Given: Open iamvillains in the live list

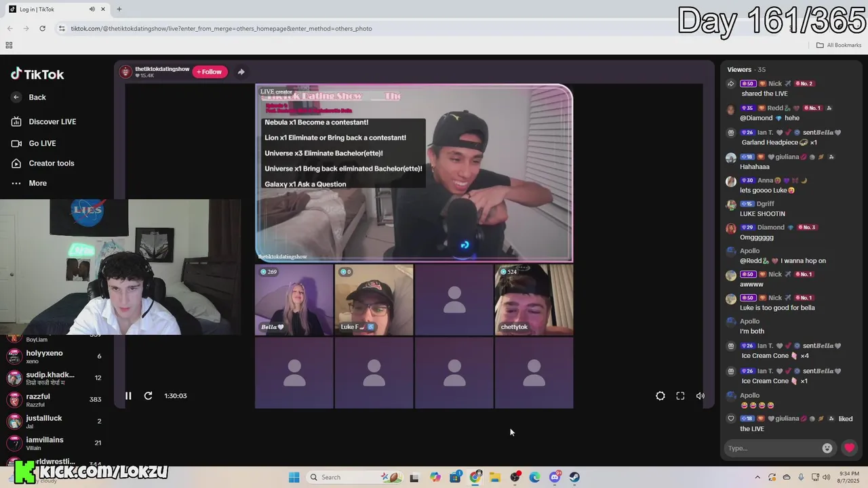Looking at the screenshot, I should coord(54,443).
